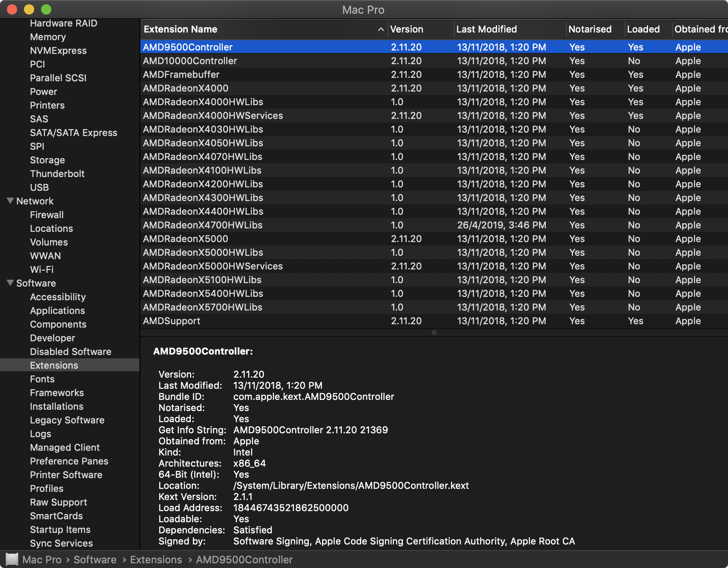Click the Load Address value
This screenshot has height=568, width=728.
tap(291, 508)
